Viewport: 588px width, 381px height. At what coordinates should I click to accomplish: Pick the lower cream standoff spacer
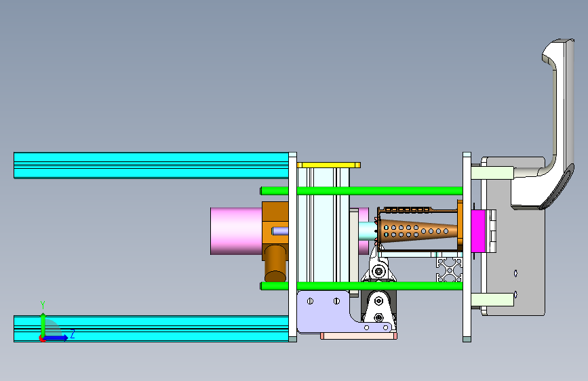pyautogui.click(x=492, y=300)
